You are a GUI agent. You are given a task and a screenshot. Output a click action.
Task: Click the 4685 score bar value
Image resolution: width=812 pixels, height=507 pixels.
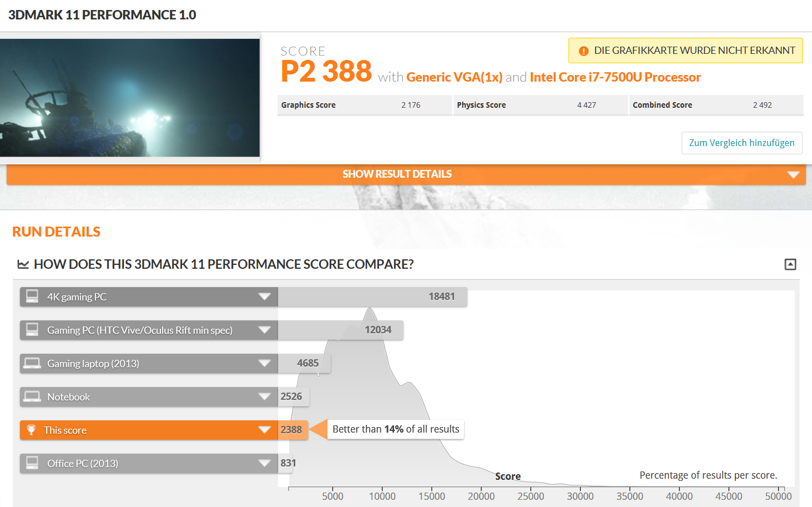pos(308,363)
